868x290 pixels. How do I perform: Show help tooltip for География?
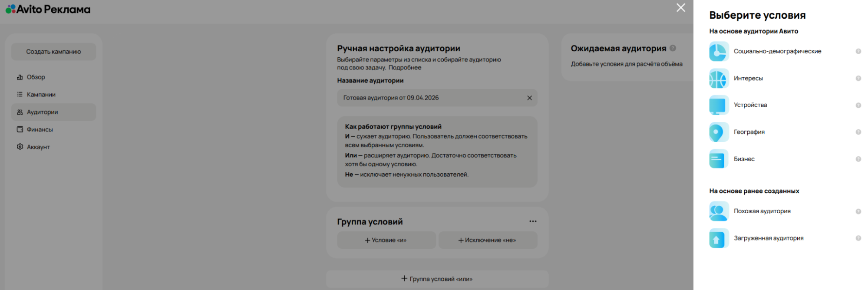point(858,132)
